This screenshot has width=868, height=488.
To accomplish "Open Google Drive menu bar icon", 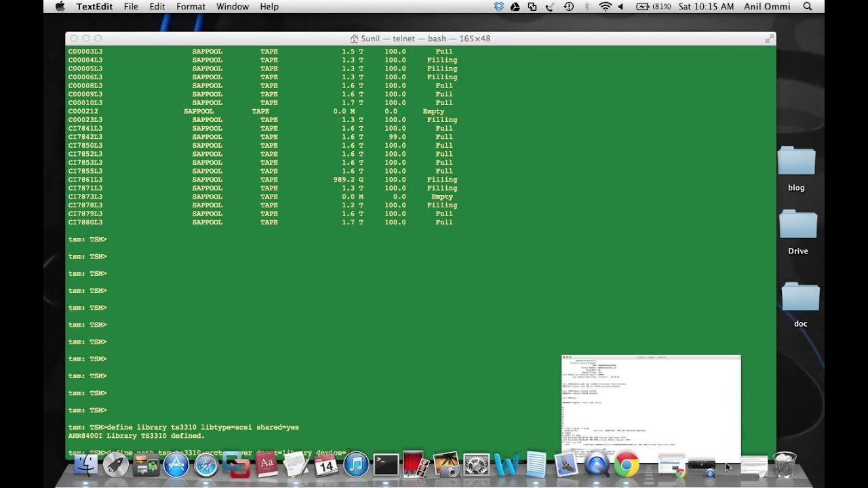I will (x=515, y=6).
